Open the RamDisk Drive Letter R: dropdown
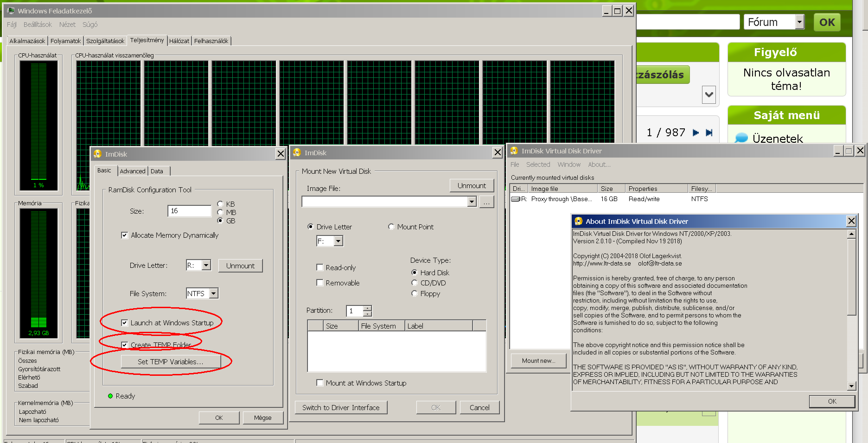868x443 pixels. [x=206, y=265]
